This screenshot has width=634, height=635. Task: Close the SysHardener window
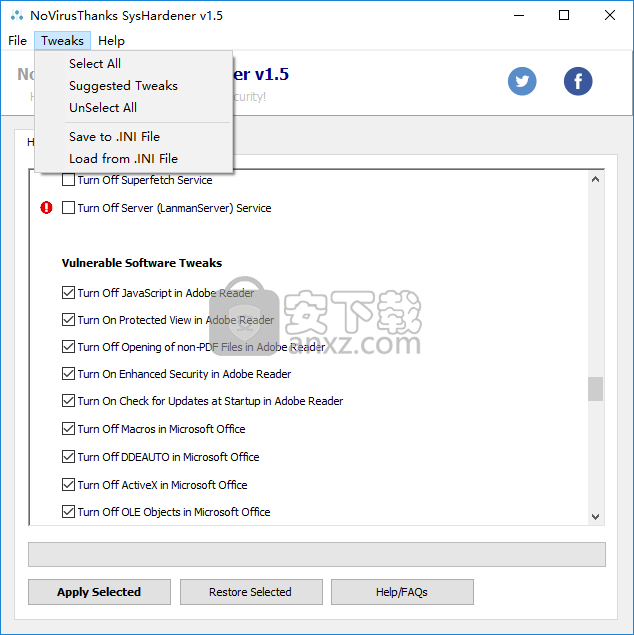(610, 15)
